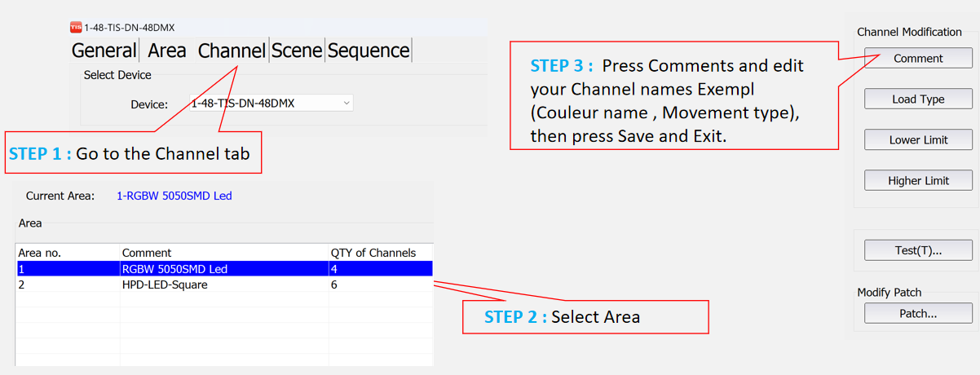Click the Current Area link 1-RGBW 5050SMD Led
The width and height of the screenshot is (980, 375).
(174, 196)
